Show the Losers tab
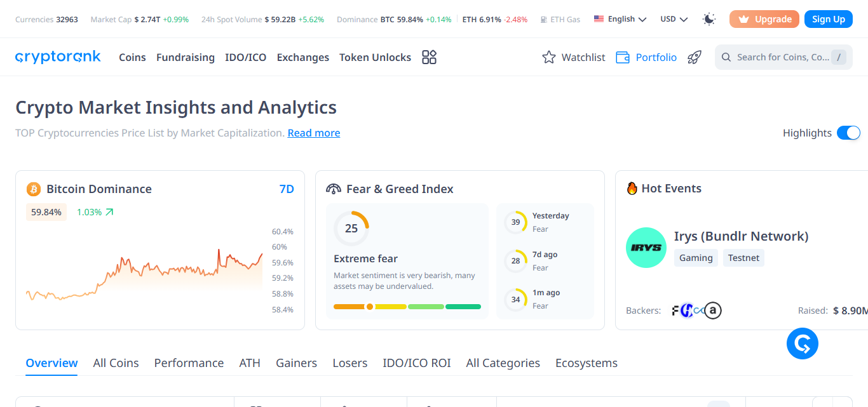This screenshot has width=868, height=407. pyautogui.click(x=350, y=363)
